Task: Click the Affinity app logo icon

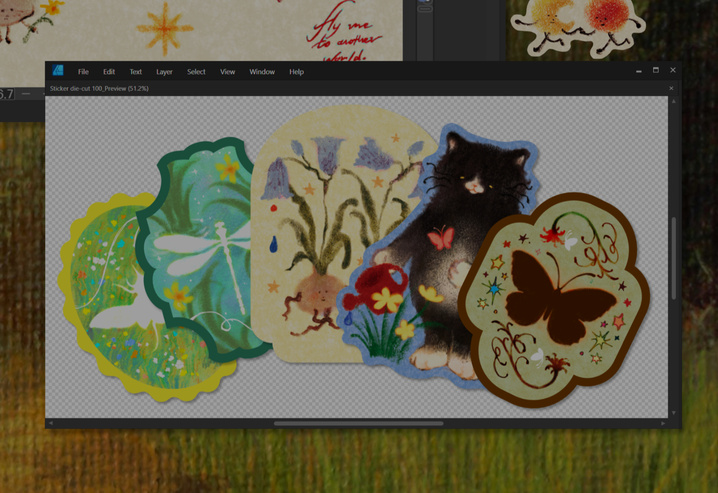Action: click(x=58, y=71)
